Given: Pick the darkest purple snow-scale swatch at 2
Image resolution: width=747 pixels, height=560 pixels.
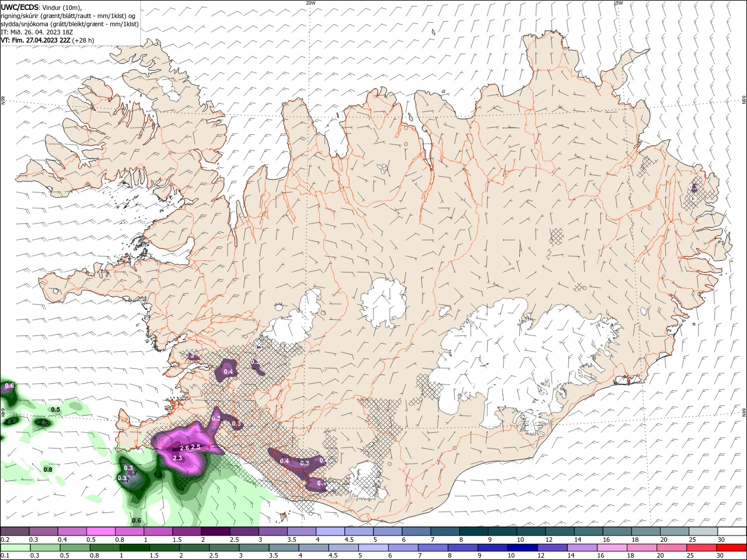Looking at the screenshot, I should click(215, 531).
